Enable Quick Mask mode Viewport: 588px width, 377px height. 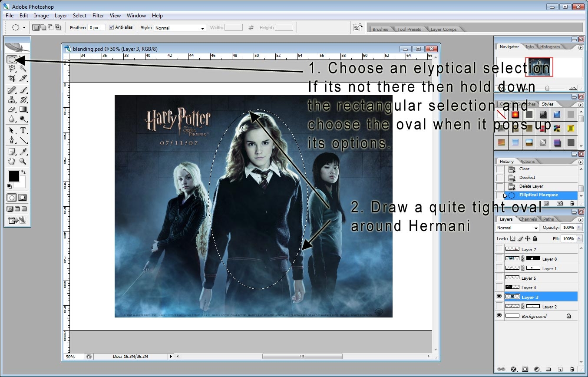point(23,197)
